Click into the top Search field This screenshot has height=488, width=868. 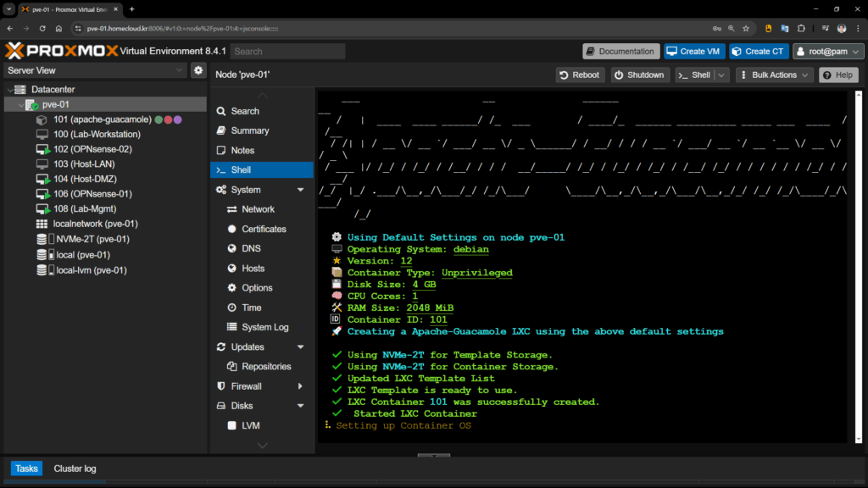point(287,51)
